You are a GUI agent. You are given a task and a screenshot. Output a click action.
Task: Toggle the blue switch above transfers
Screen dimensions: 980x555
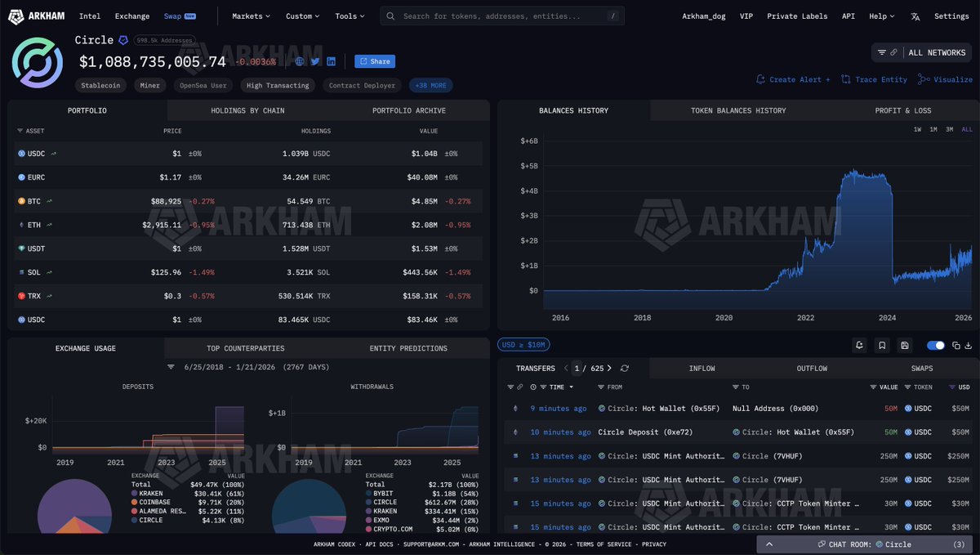pyautogui.click(x=936, y=346)
